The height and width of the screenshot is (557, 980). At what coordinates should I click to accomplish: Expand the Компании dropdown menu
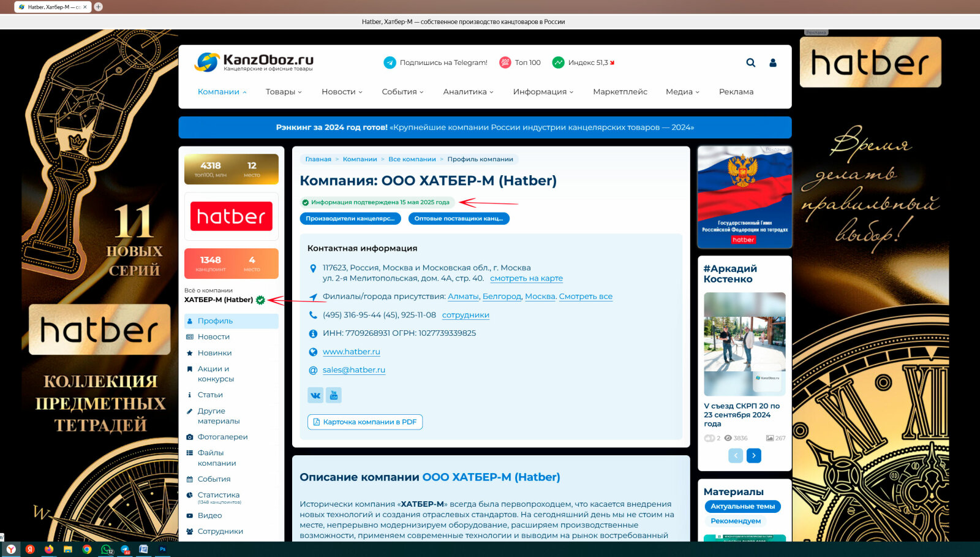pyautogui.click(x=221, y=91)
